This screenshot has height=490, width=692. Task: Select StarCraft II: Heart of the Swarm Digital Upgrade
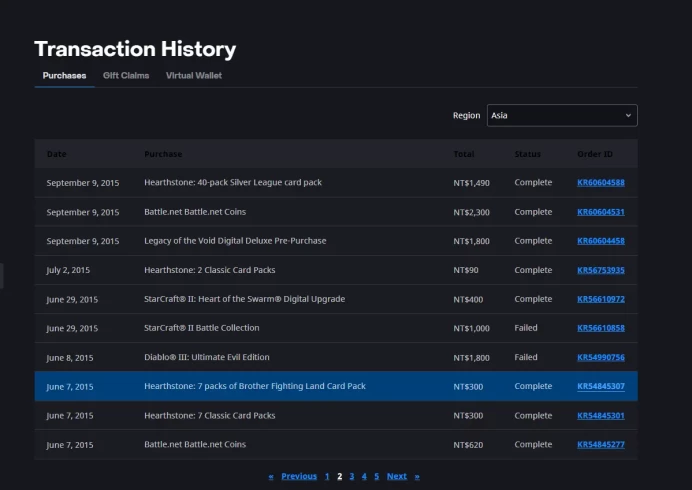pyautogui.click(x=244, y=299)
